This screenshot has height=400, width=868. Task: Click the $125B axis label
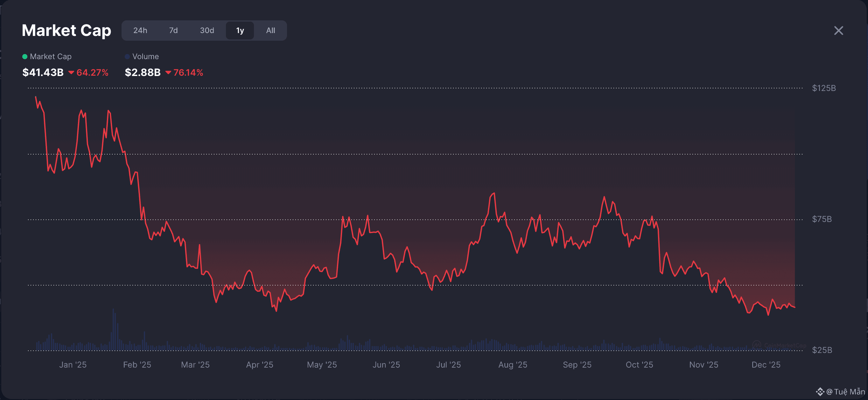tap(823, 88)
